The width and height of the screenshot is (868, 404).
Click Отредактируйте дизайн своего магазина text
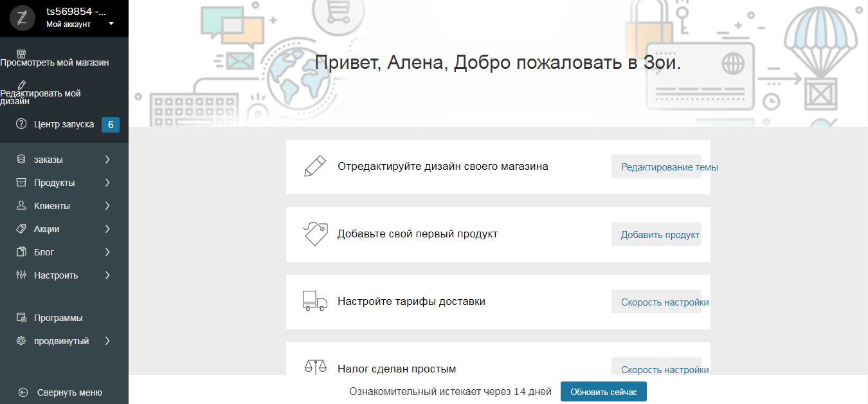coord(443,166)
